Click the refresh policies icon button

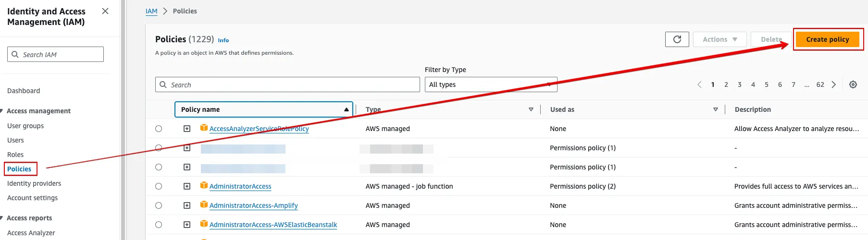pyautogui.click(x=677, y=39)
